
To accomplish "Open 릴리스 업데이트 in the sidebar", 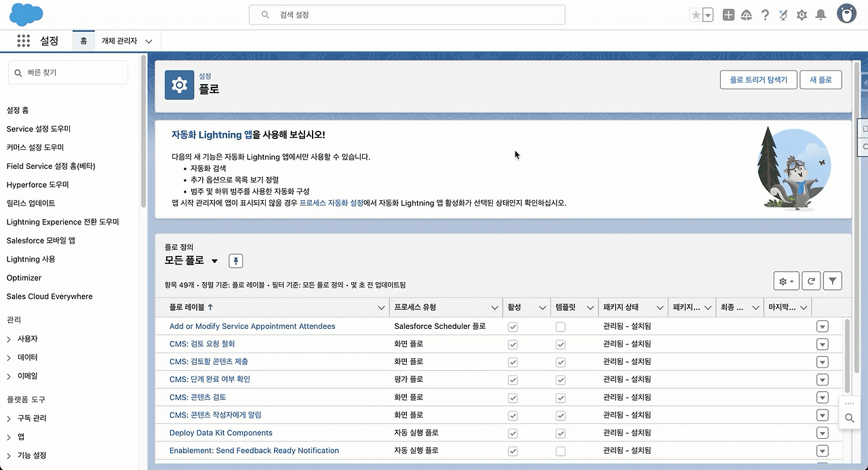I will 31,203.
